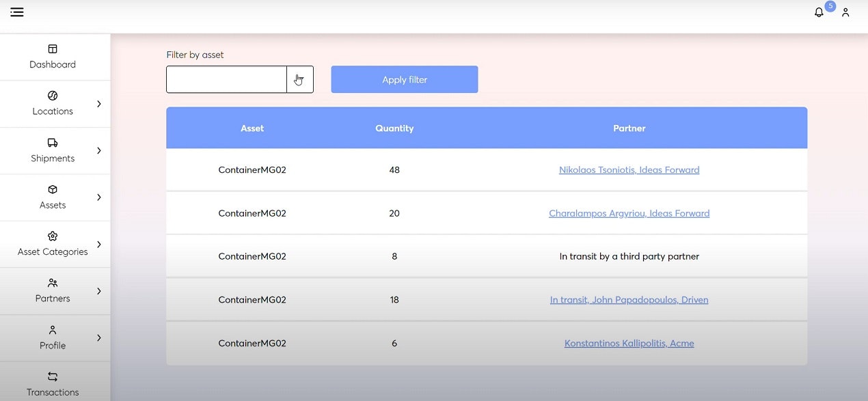The image size is (868, 401).
Task: Expand the Locations sidebar chevron
Action: point(98,104)
